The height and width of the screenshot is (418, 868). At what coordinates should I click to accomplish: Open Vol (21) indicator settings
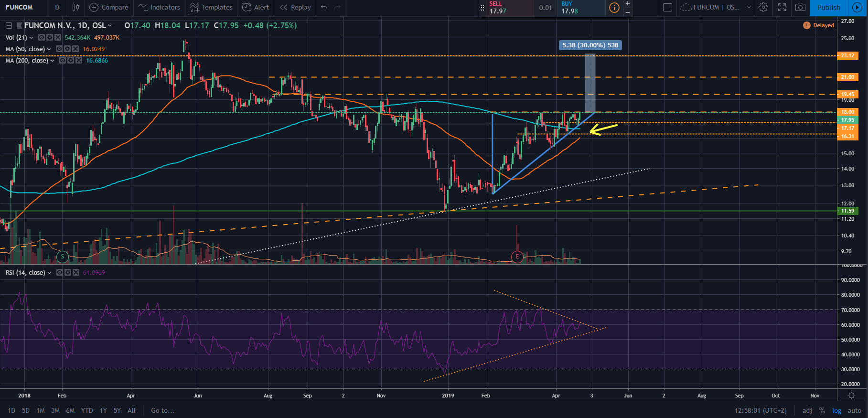50,37
